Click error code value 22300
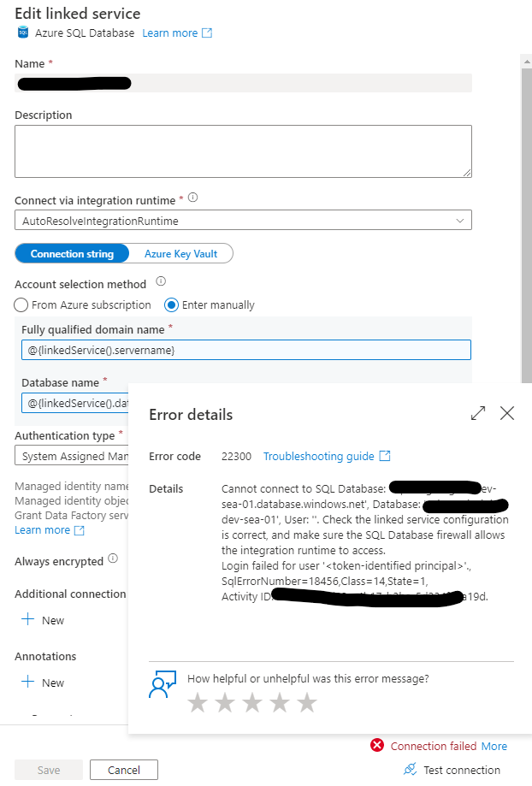This screenshot has height=786, width=532. pyautogui.click(x=236, y=456)
